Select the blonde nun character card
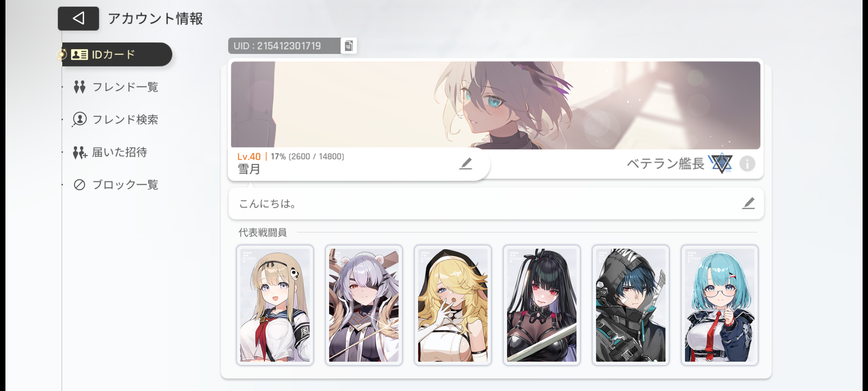 coord(453,305)
